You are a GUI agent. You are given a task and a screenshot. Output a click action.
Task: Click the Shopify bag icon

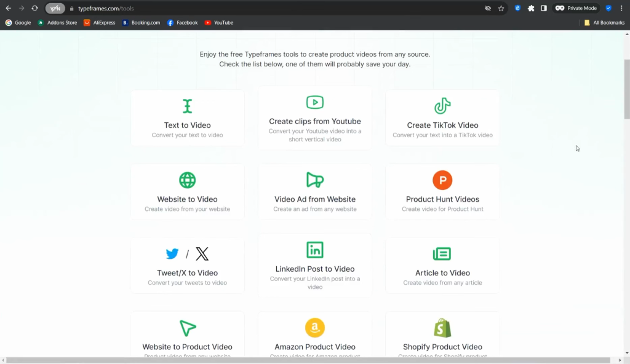tap(442, 328)
